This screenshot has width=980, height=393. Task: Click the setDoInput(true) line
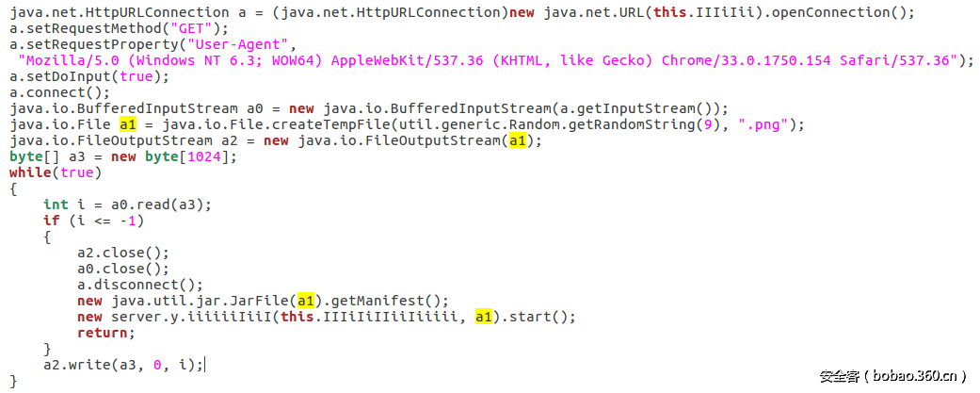[x=89, y=77]
